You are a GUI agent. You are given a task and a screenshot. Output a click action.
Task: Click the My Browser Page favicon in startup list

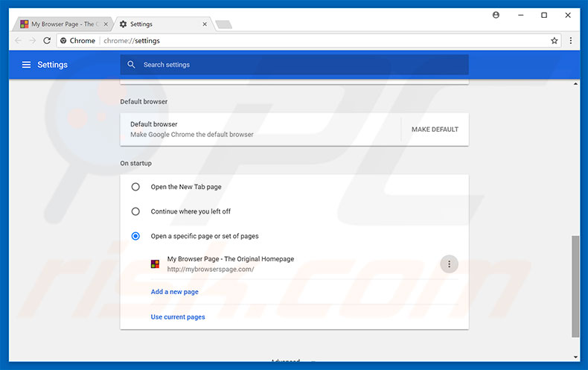155,264
